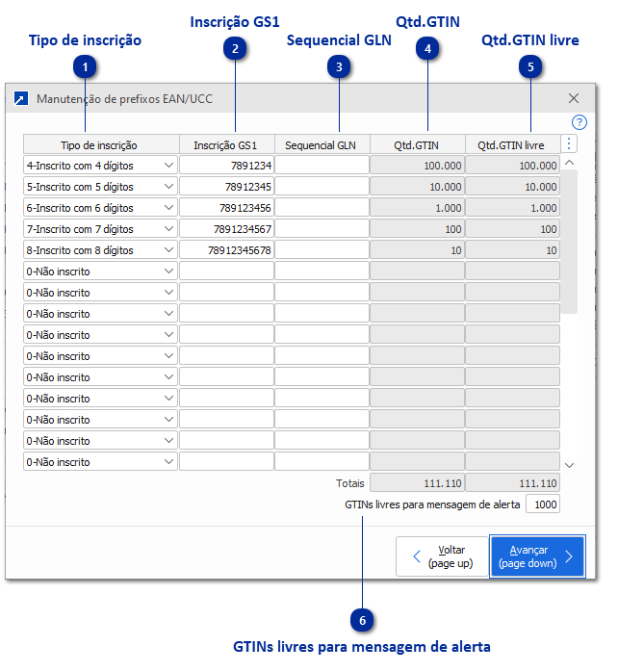The image size is (618, 672).
Task: Click the Tipo de inscrição column header
Action: (x=101, y=144)
